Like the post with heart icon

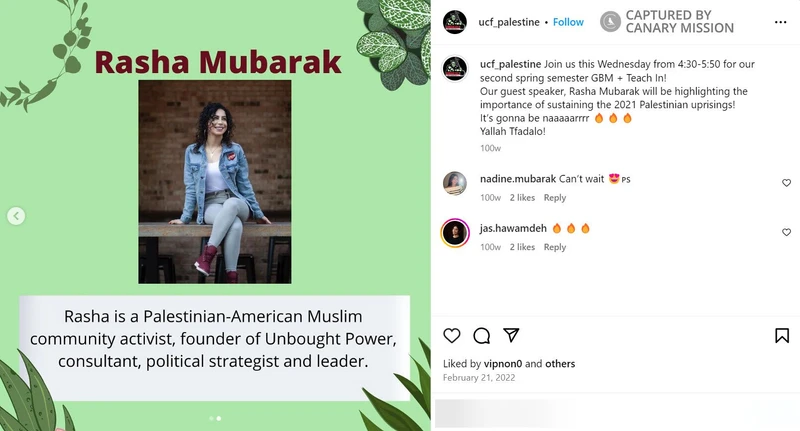point(452,336)
